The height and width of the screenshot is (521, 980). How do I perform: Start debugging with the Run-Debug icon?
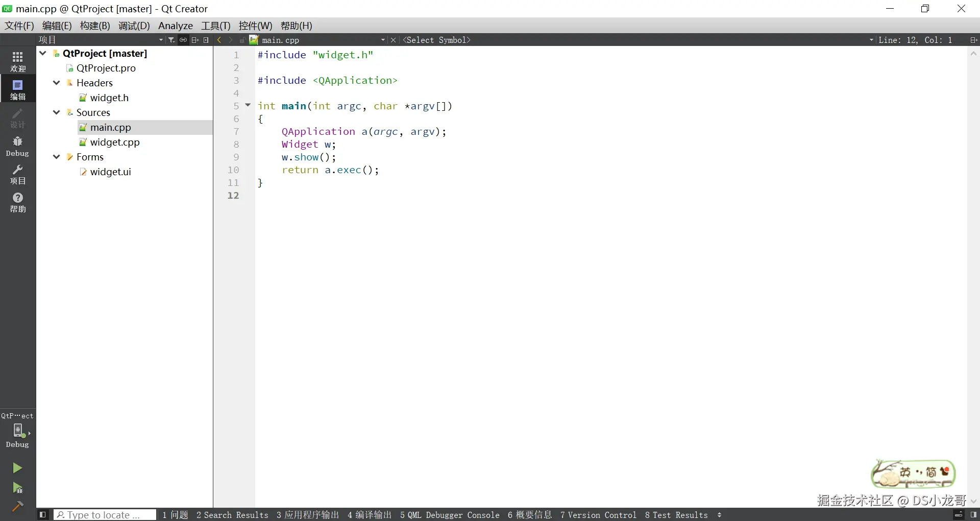click(x=17, y=488)
